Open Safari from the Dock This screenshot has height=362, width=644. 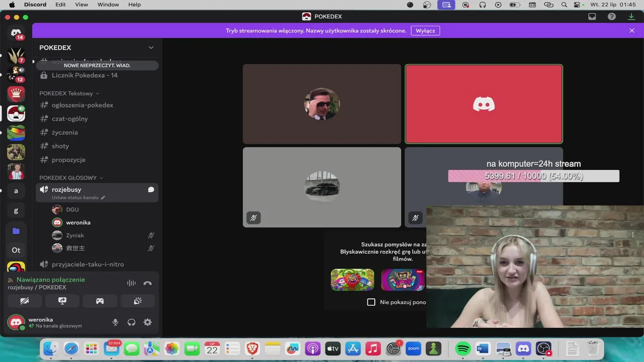(71, 348)
